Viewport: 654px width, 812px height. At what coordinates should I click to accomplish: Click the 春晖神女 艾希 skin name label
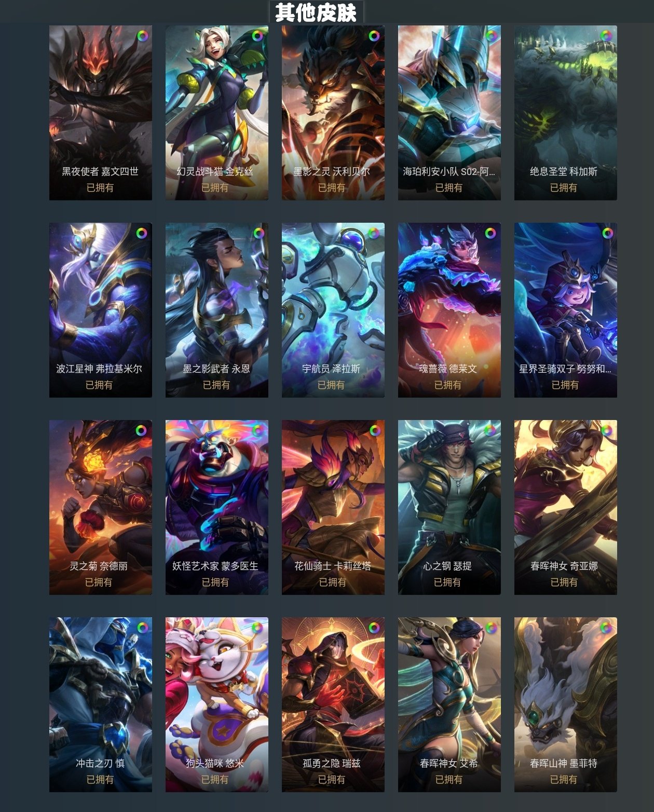tap(449, 763)
